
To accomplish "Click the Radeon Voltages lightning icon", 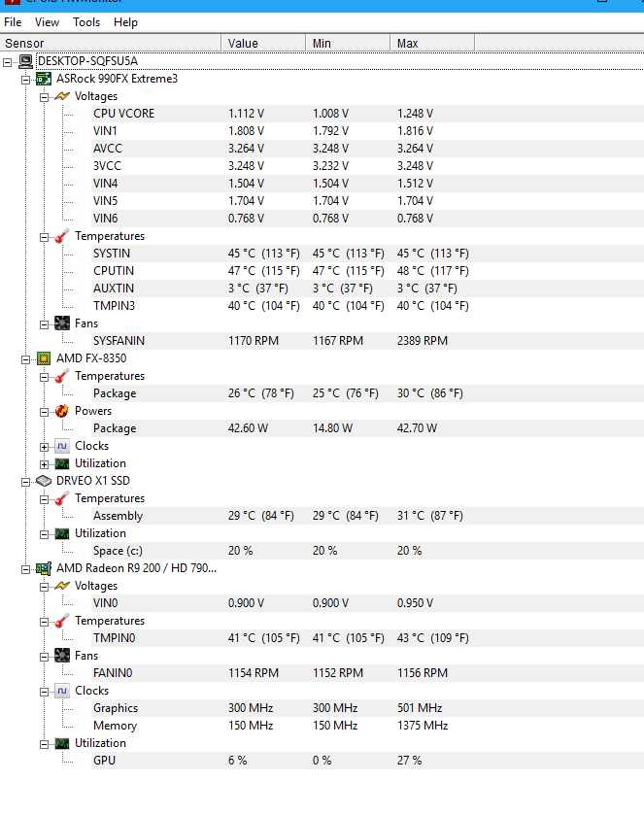I will [62, 586].
